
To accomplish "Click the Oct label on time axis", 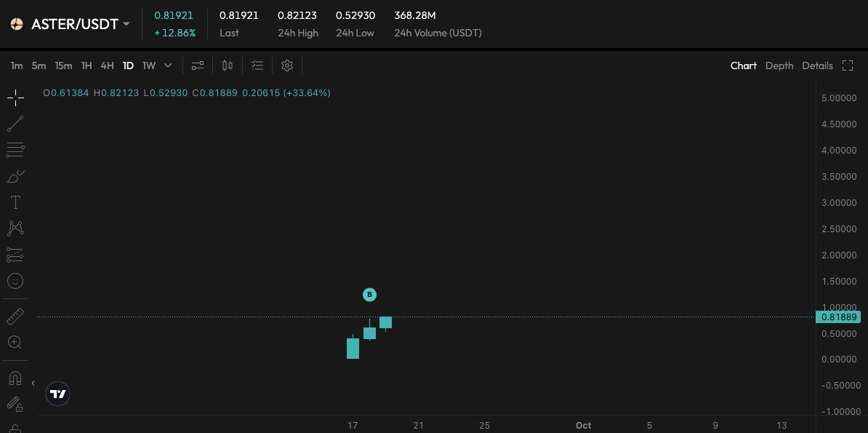I will click(x=584, y=425).
